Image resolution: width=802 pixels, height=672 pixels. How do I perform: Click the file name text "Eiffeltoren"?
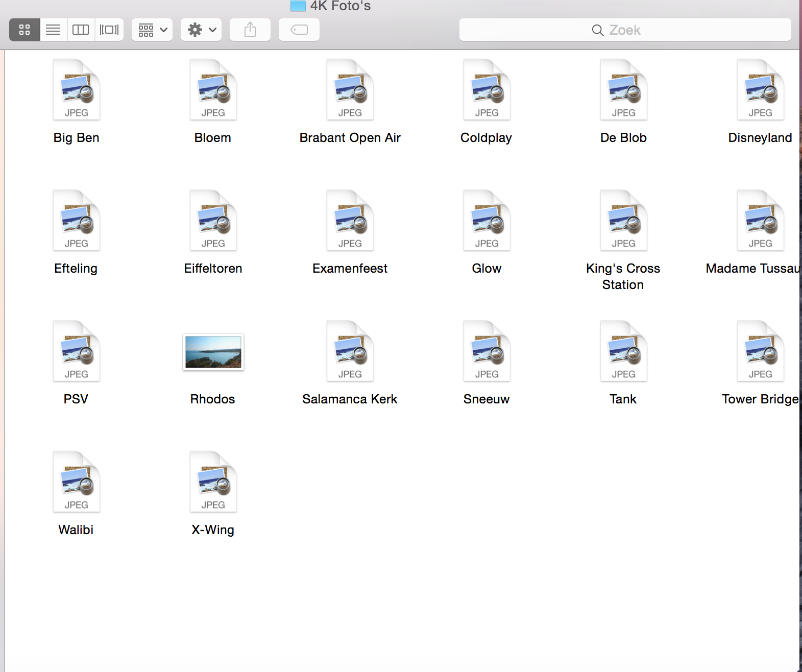pos(213,269)
